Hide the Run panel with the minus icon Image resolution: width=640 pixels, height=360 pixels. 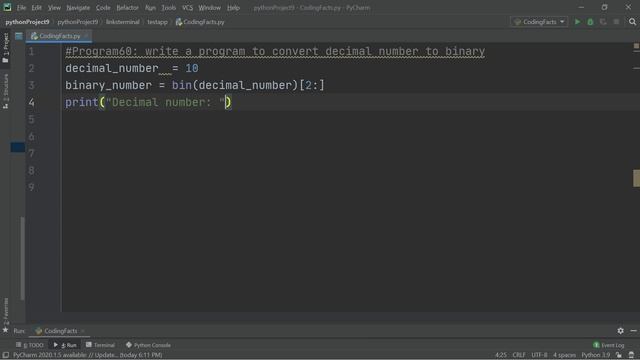633,331
